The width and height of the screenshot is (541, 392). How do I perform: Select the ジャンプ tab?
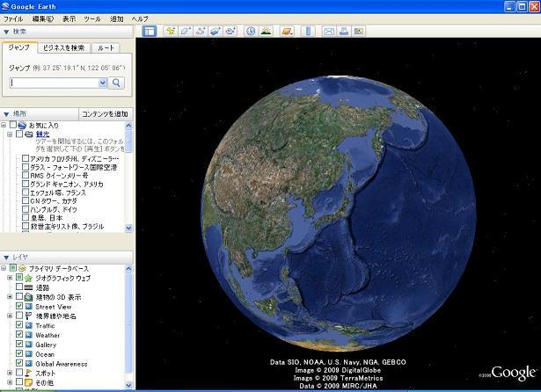pos(19,47)
